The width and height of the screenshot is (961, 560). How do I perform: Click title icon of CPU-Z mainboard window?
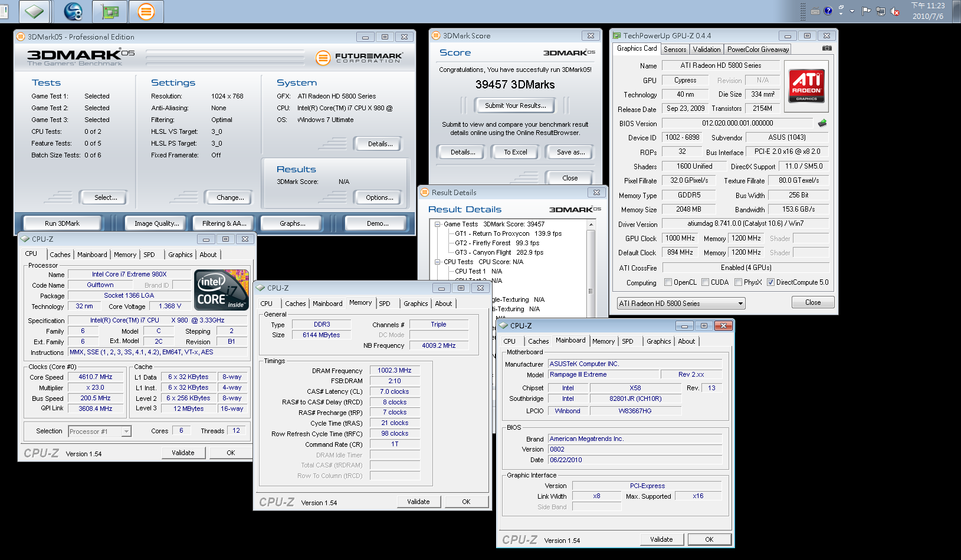pyautogui.click(x=503, y=325)
